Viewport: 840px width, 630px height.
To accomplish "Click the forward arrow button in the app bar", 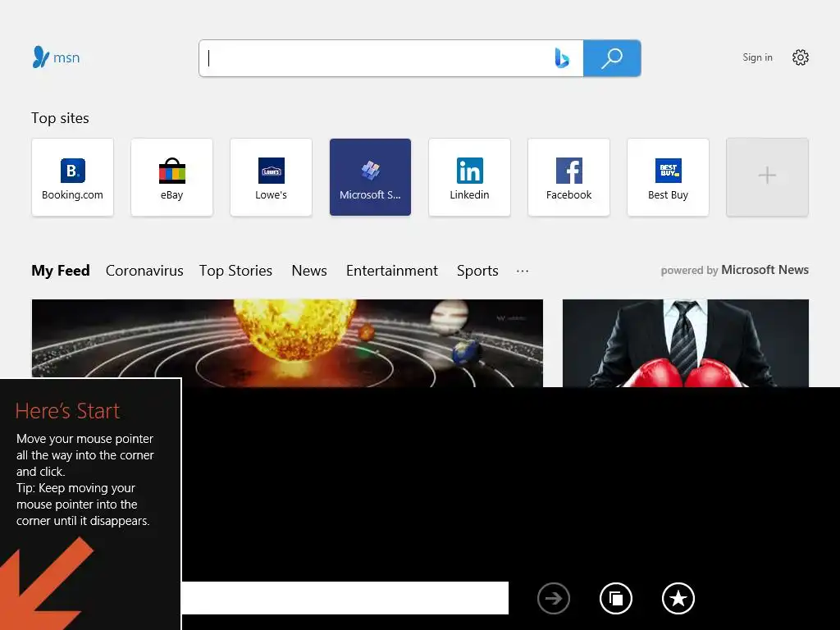I will click(554, 598).
